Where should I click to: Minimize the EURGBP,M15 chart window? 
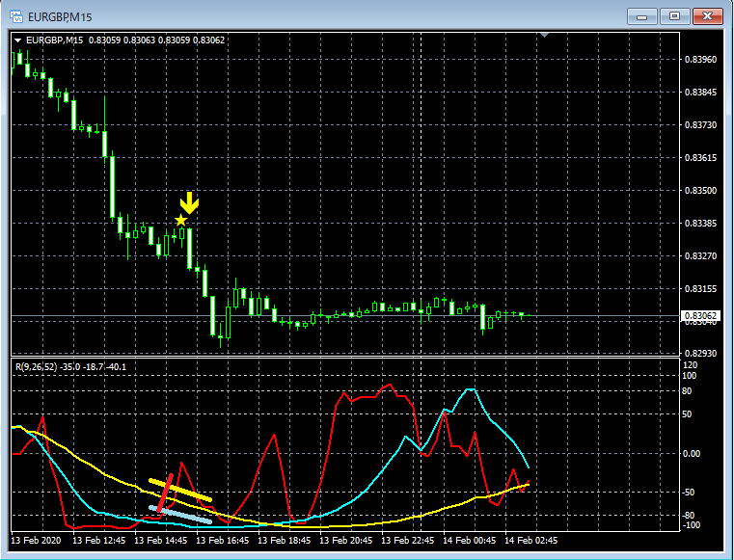(641, 17)
